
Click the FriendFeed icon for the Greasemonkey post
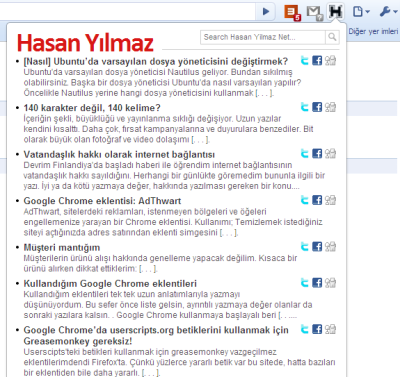pyautogui.click(x=330, y=329)
